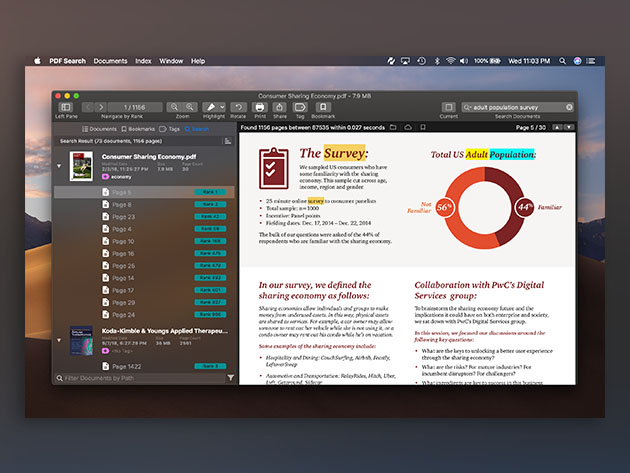Click the 1 / 1156 page rank field
Image resolution: width=630 pixels, height=473 pixels.
click(135, 107)
